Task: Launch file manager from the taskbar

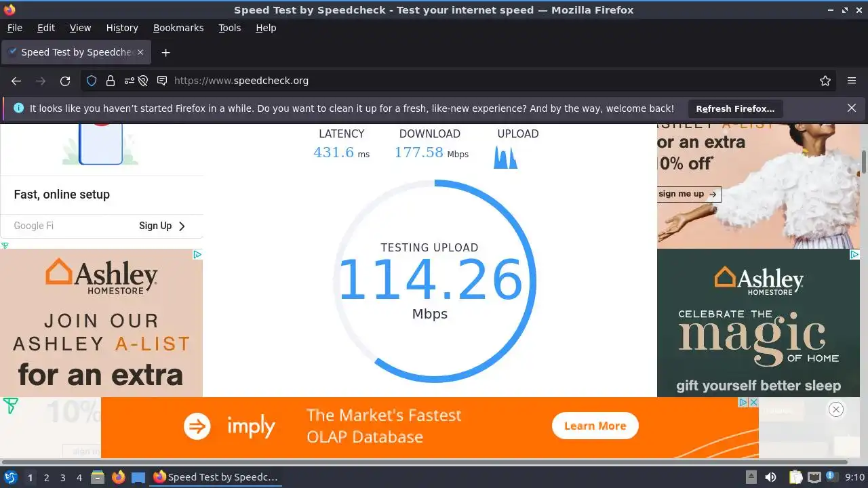Action: 98,477
